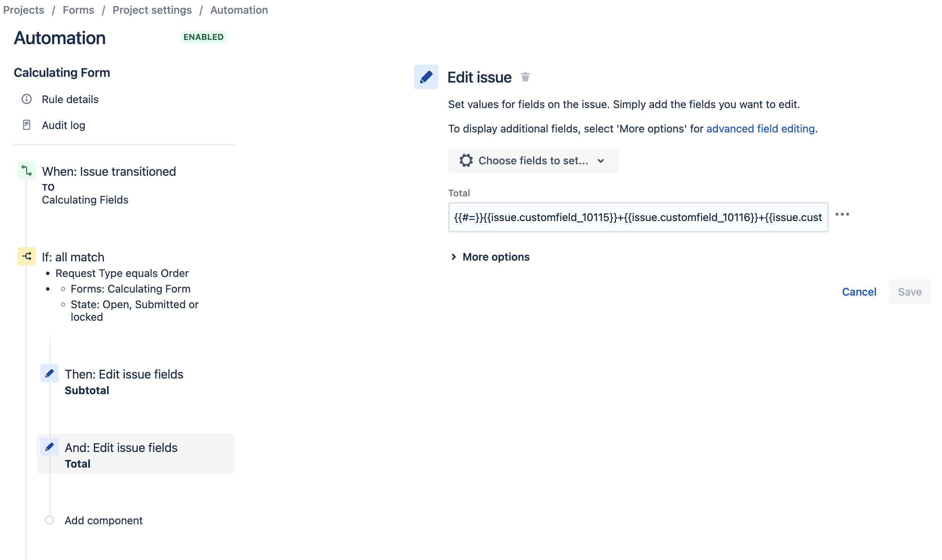This screenshot has width=942, height=560.
Task: Cancel the Edit issue changes
Action: click(859, 291)
